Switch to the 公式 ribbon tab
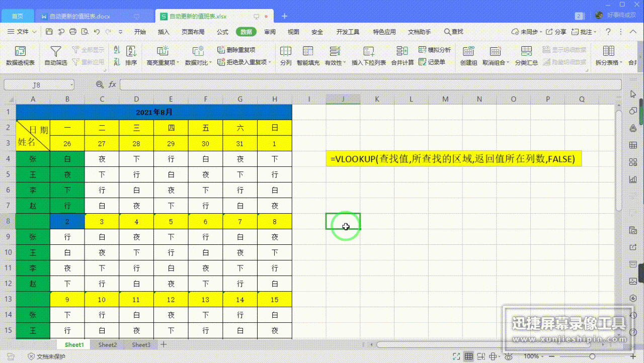644x363 pixels. (222, 32)
